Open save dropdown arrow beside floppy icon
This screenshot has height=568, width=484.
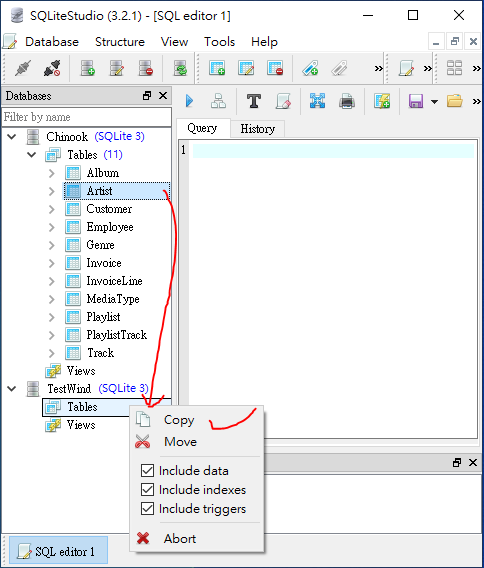[434, 102]
